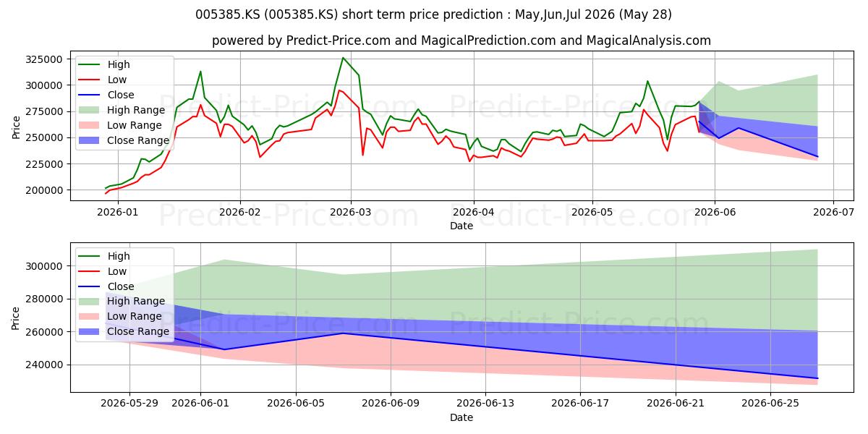868x434 pixels.
Task: Click the 200000 price tick label
Action: (46, 190)
